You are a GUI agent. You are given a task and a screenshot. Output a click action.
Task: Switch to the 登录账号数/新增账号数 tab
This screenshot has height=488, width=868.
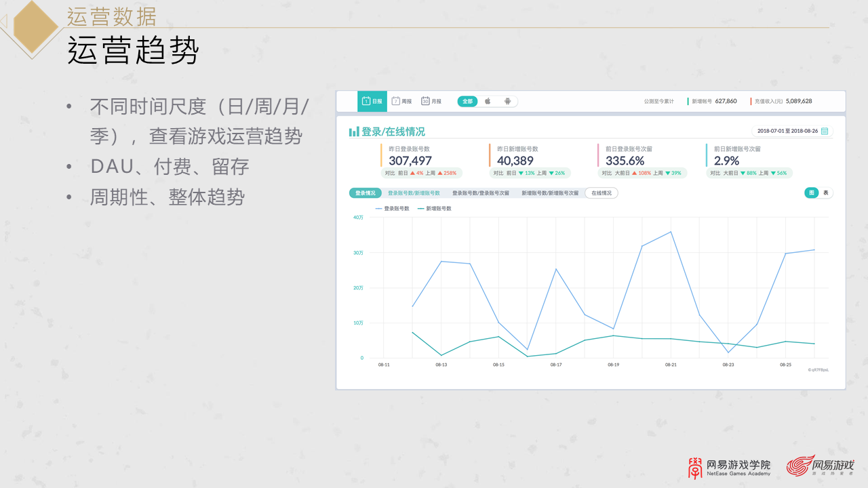[x=414, y=192]
